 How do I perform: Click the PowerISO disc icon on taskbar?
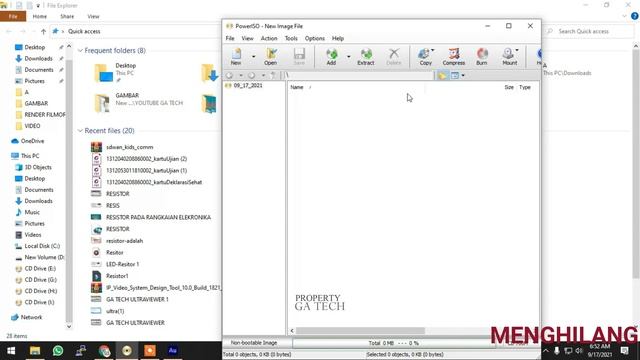127,351
